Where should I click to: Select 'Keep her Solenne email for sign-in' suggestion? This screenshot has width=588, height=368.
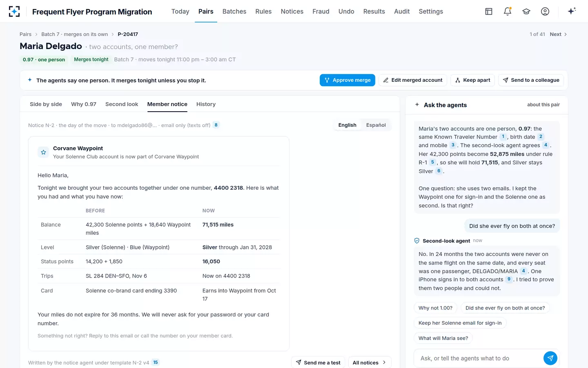[x=460, y=323]
